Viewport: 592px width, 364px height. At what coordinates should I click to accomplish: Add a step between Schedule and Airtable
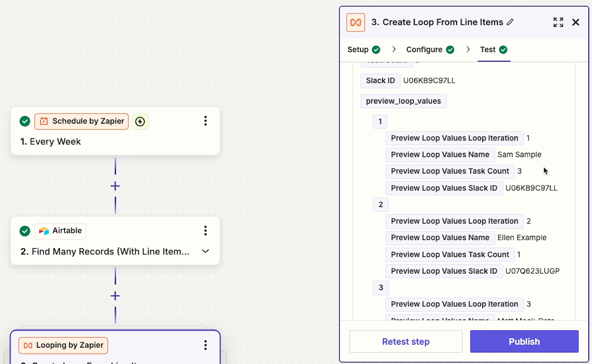115,186
